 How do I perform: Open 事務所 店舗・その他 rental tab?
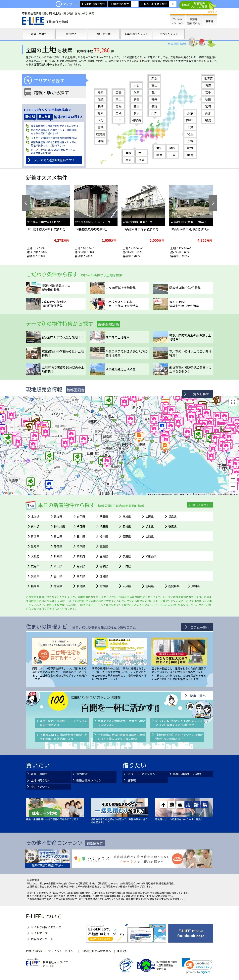pos(193,21)
